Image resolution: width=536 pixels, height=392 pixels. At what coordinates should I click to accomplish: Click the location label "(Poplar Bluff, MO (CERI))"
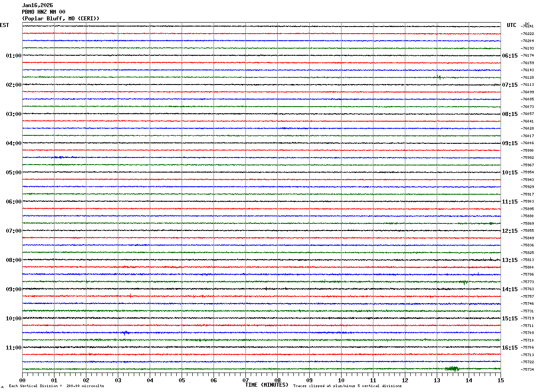click(x=61, y=19)
